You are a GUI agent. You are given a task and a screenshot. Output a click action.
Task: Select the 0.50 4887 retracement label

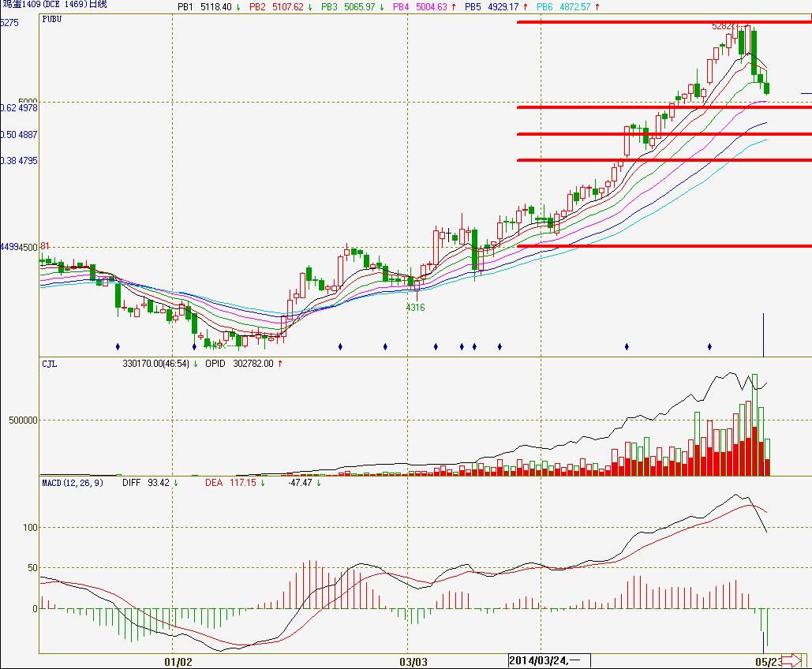click(20, 135)
